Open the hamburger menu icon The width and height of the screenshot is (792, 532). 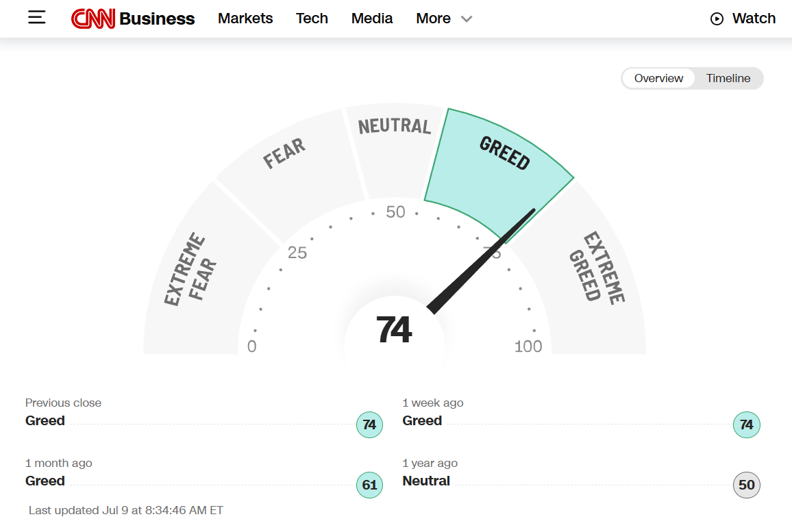36,18
